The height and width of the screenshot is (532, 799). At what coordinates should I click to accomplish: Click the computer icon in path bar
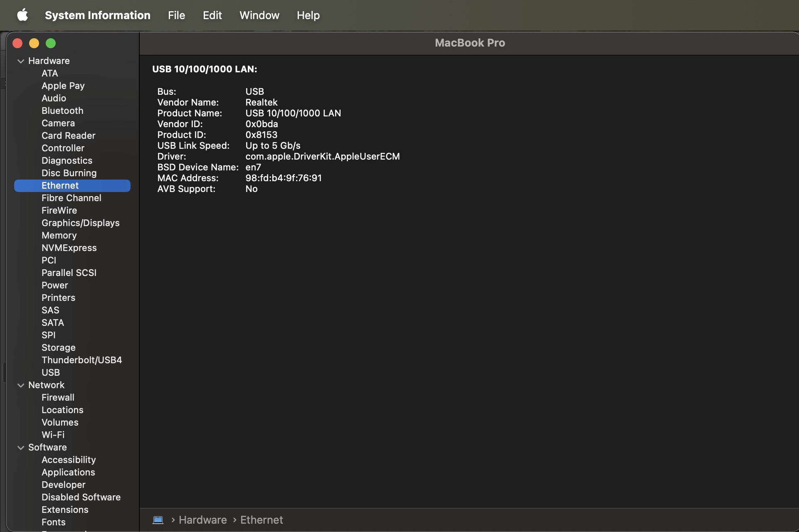tap(158, 520)
